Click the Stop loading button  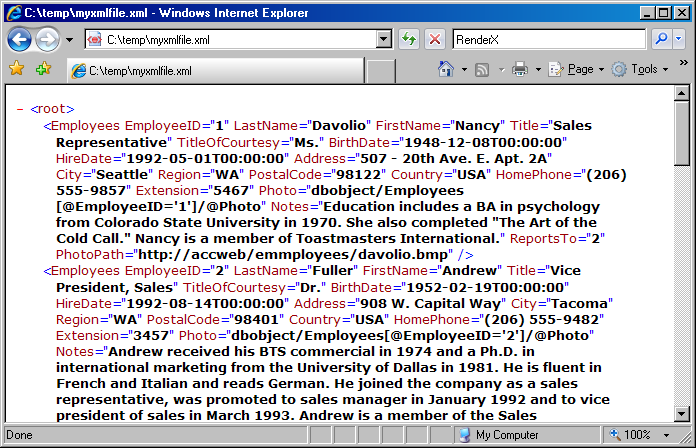pyautogui.click(x=435, y=39)
